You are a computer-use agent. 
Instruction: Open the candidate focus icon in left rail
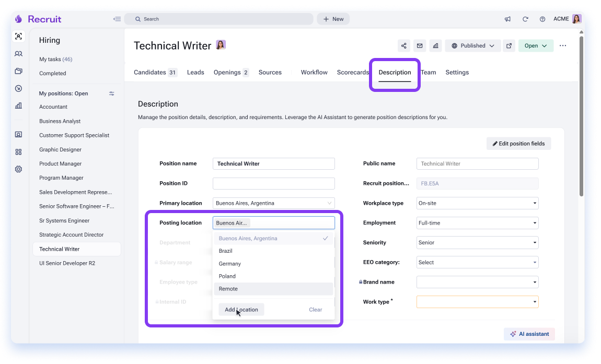(x=18, y=36)
